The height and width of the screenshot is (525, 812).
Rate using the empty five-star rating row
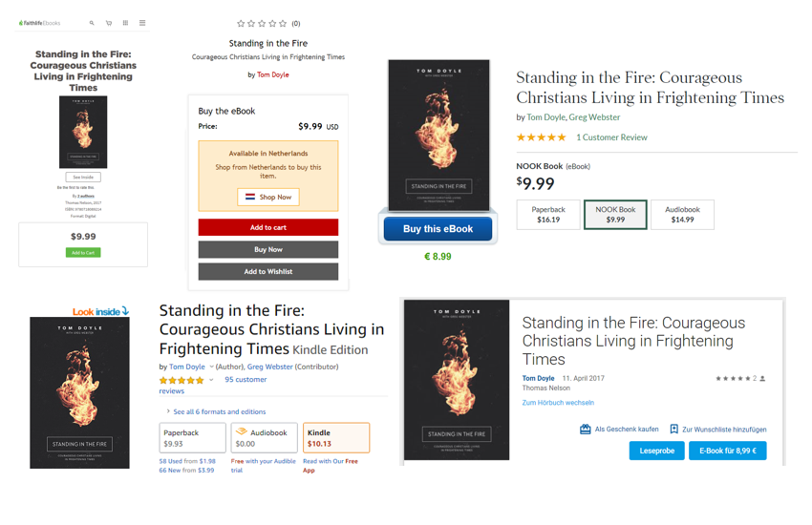tap(262, 23)
